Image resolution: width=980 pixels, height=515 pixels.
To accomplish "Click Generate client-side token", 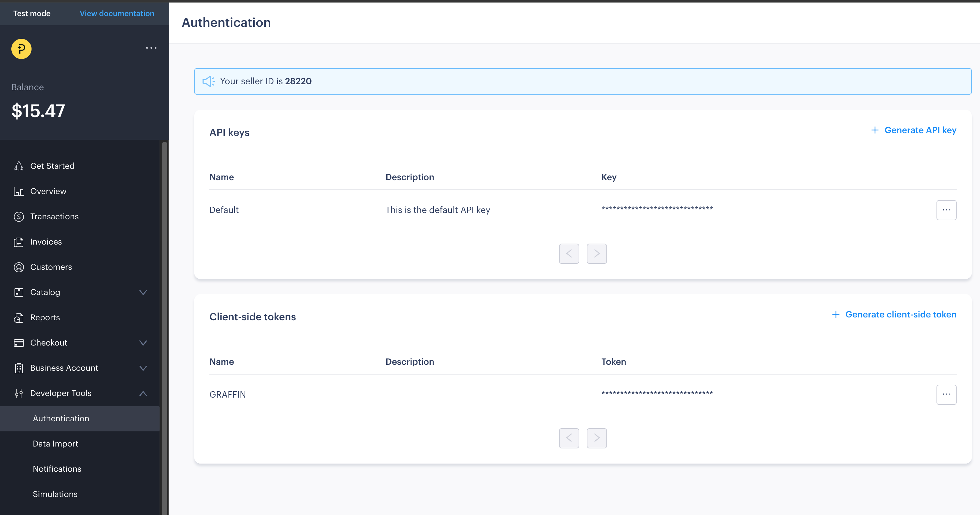I will click(894, 314).
